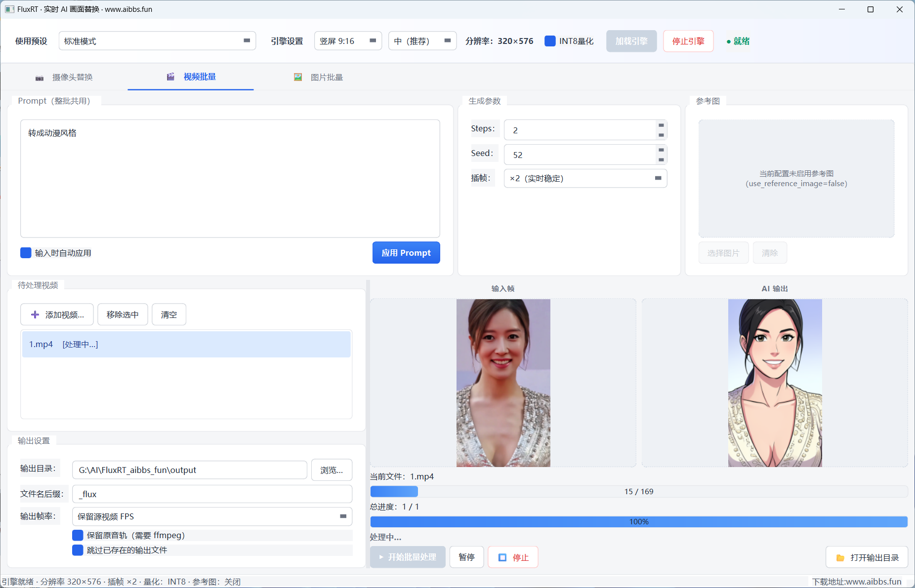This screenshot has width=915, height=588.
Task: Toggle the INT8量化 checkbox
Action: [x=550, y=41]
